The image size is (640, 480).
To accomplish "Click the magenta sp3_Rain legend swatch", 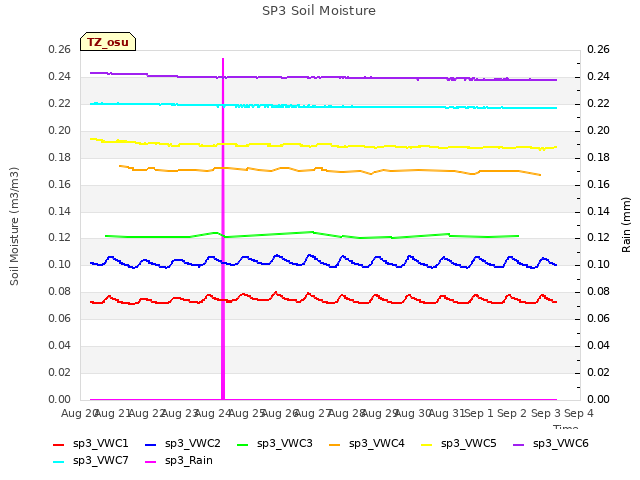I will [151, 462].
